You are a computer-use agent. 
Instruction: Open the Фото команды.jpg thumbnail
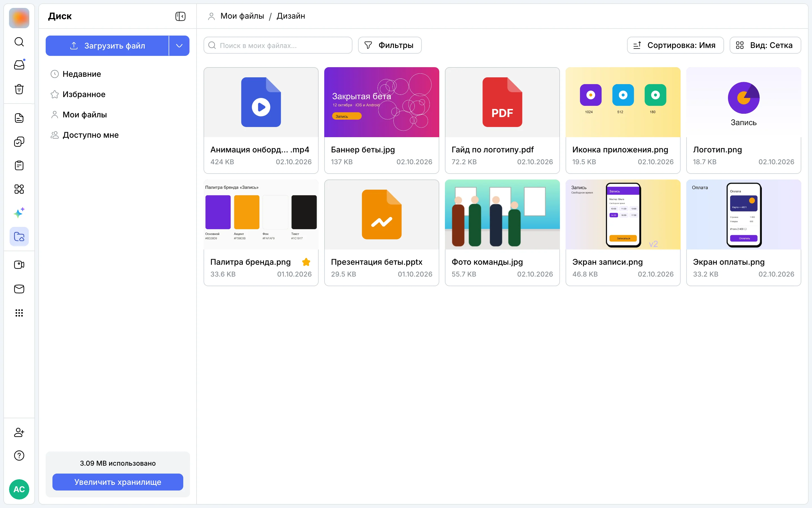(502, 214)
